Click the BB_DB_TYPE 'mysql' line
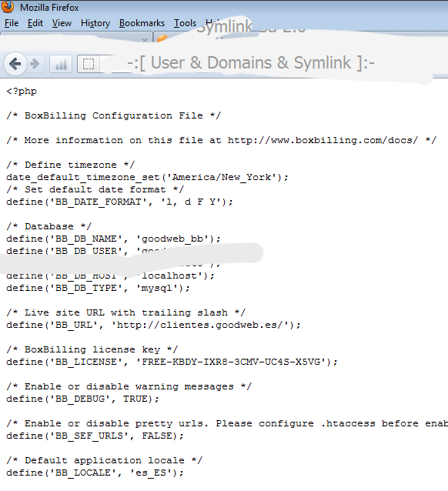448x491 pixels. [98, 288]
